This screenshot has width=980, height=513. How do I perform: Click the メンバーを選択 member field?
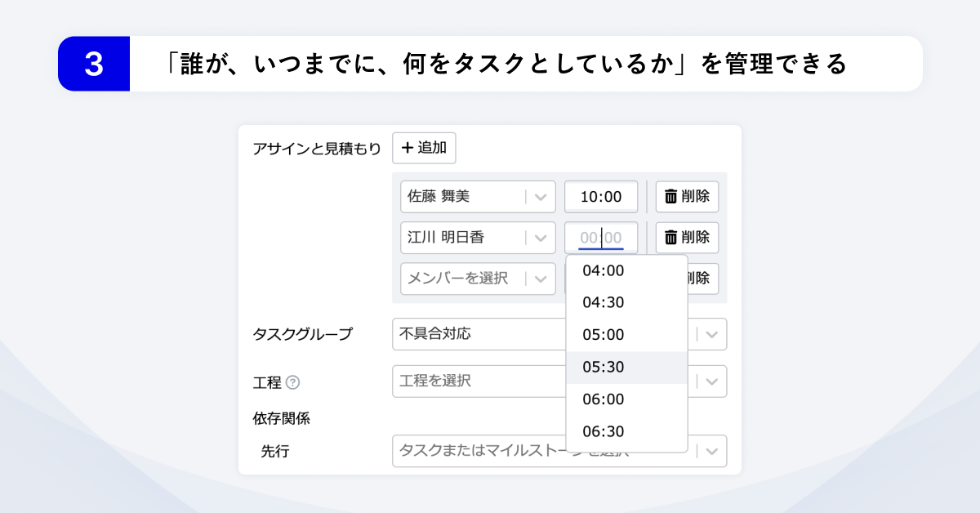pyautogui.click(x=461, y=279)
